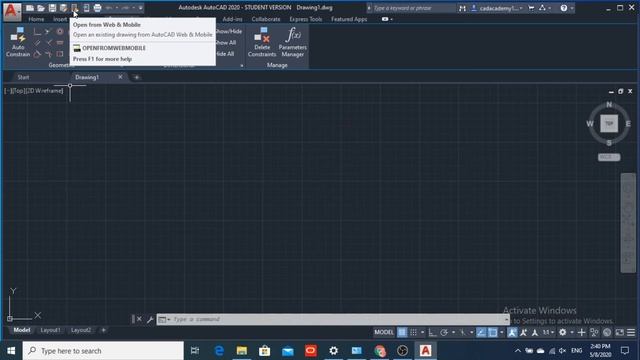Viewport: 640px width, 360px height.
Task: Switch to the Collaborate ribbon tab
Action: (266, 19)
